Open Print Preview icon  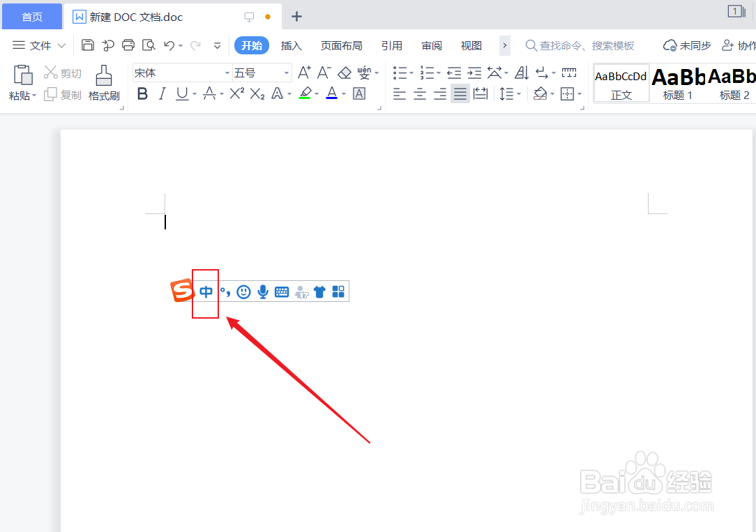pos(149,45)
